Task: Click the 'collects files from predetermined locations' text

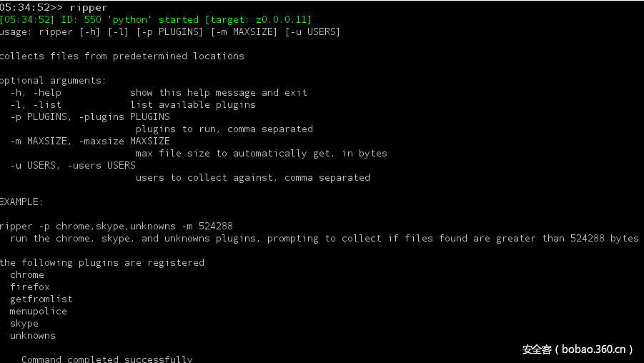Action: point(122,56)
